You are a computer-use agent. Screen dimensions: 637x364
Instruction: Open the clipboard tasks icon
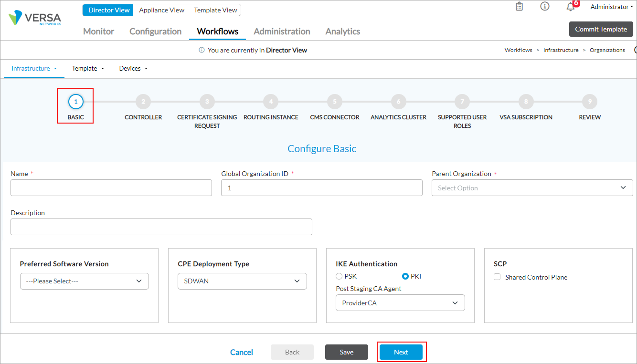[x=520, y=7]
